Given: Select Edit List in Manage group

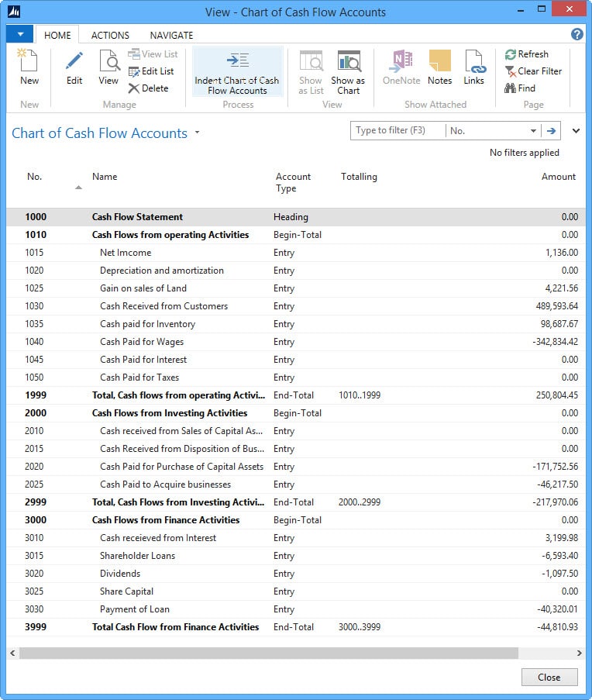Looking at the screenshot, I should (151, 71).
